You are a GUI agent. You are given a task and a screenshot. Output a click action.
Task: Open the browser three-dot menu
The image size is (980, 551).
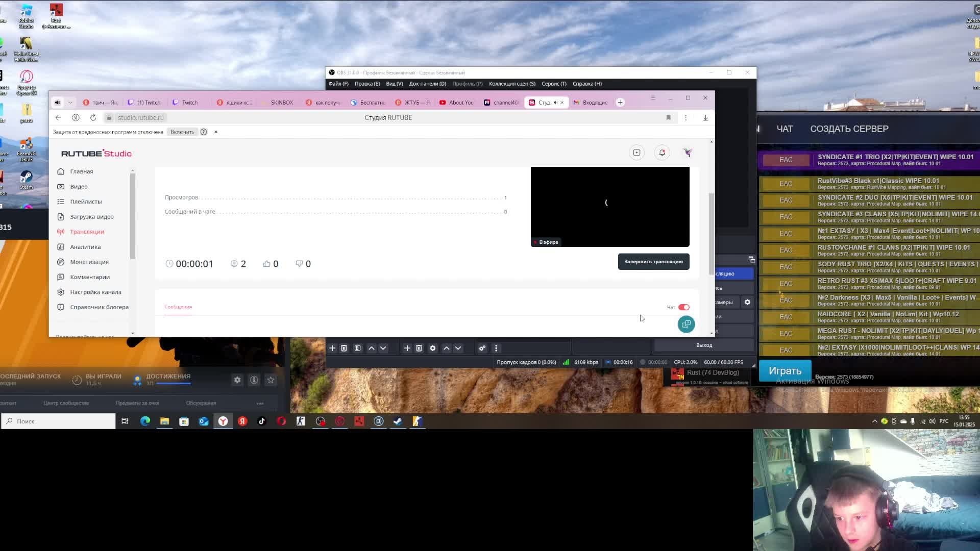pyautogui.click(x=685, y=117)
